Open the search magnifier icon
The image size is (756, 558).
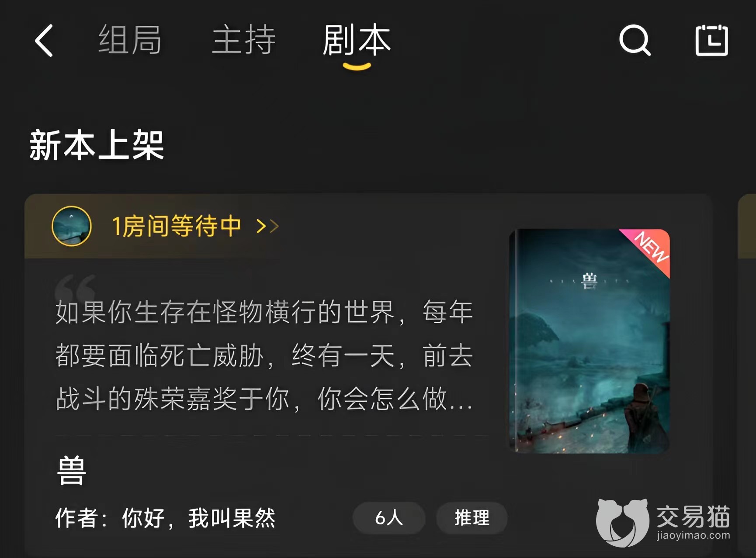(x=635, y=40)
